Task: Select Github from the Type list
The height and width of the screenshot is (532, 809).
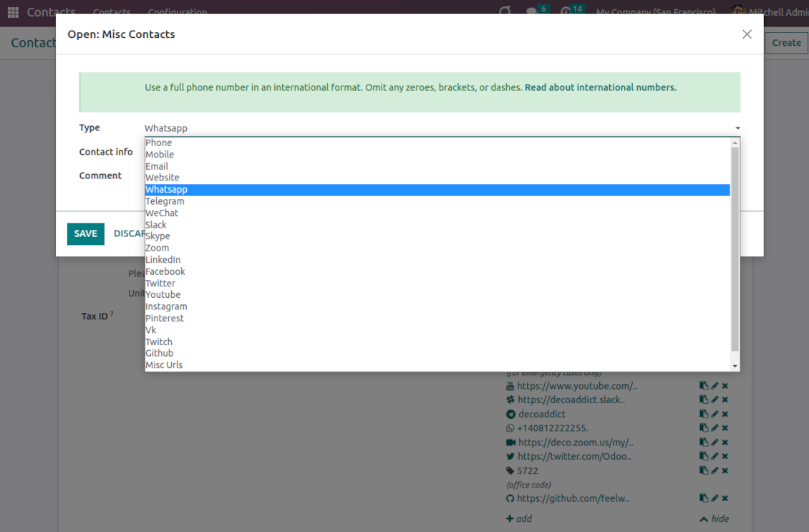Action: click(x=437, y=353)
